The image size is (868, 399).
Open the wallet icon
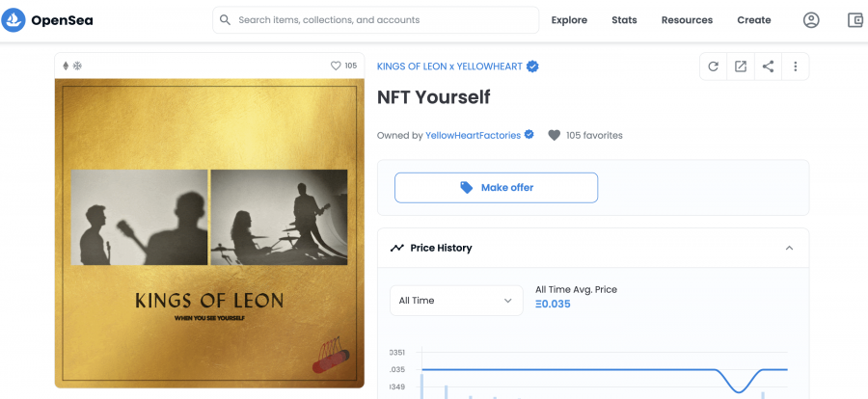[x=854, y=20]
